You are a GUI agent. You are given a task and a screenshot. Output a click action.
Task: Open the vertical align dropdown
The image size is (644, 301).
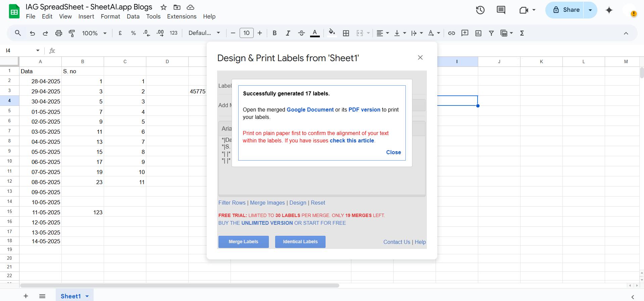(x=400, y=33)
